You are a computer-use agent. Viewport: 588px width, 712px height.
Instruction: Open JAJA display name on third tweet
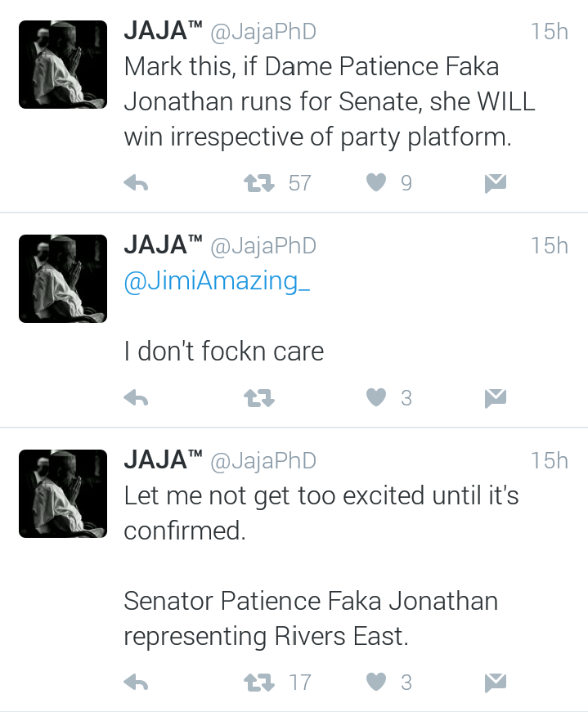[163, 459]
